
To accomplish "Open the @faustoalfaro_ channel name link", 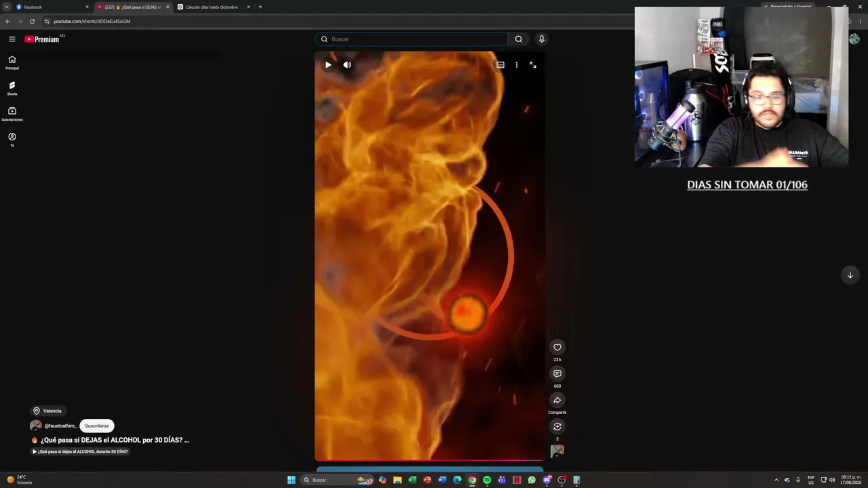I will coord(60,426).
